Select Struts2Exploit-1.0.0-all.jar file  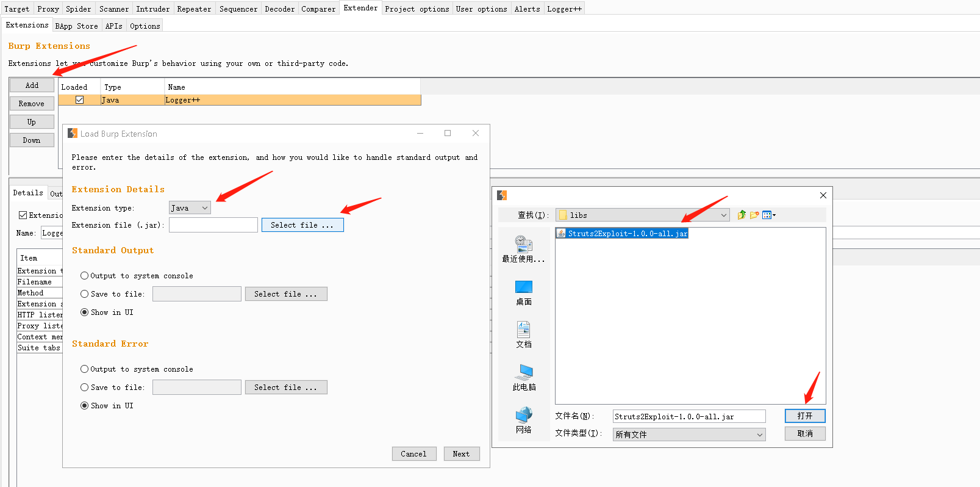click(622, 233)
